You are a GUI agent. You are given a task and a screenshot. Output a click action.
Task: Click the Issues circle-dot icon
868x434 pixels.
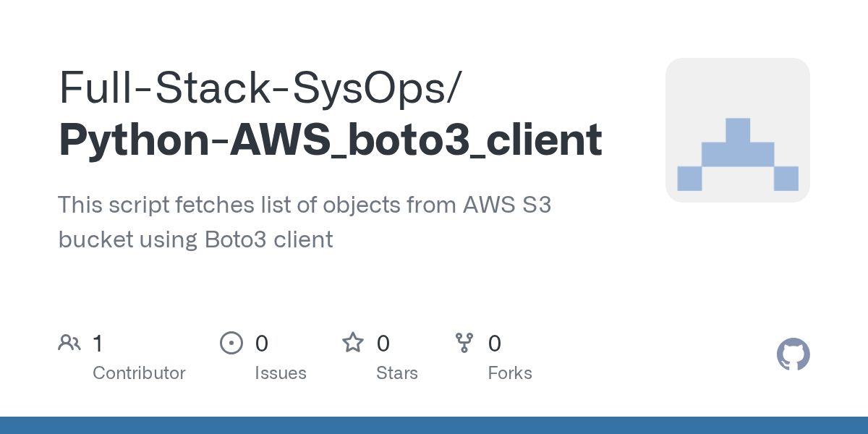click(x=231, y=343)
